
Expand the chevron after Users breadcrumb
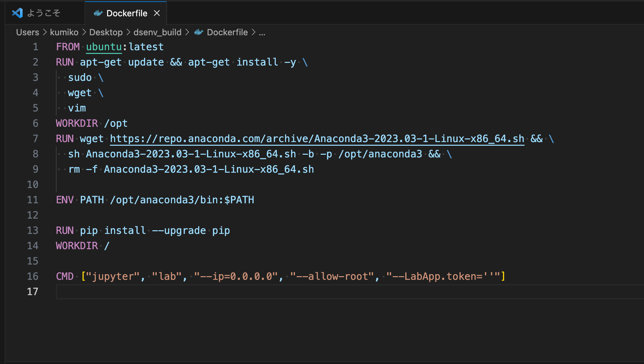tap(46, 32)
